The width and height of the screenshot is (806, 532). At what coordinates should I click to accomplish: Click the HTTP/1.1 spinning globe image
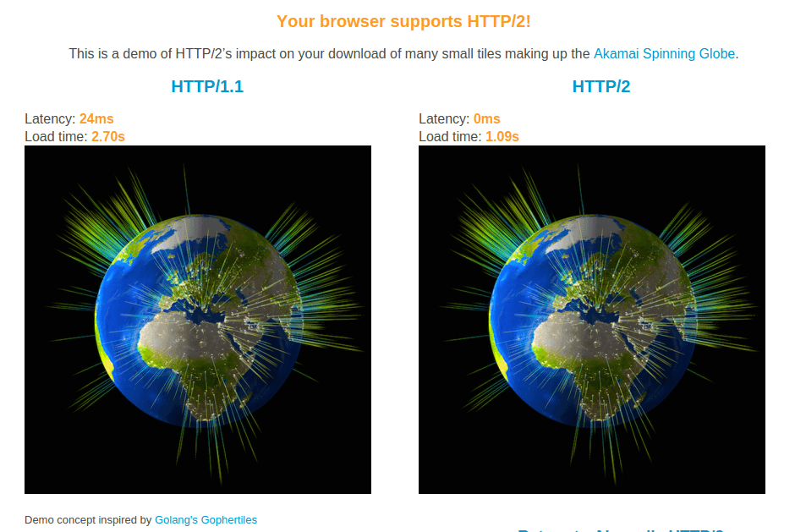[x=198, y=320]
